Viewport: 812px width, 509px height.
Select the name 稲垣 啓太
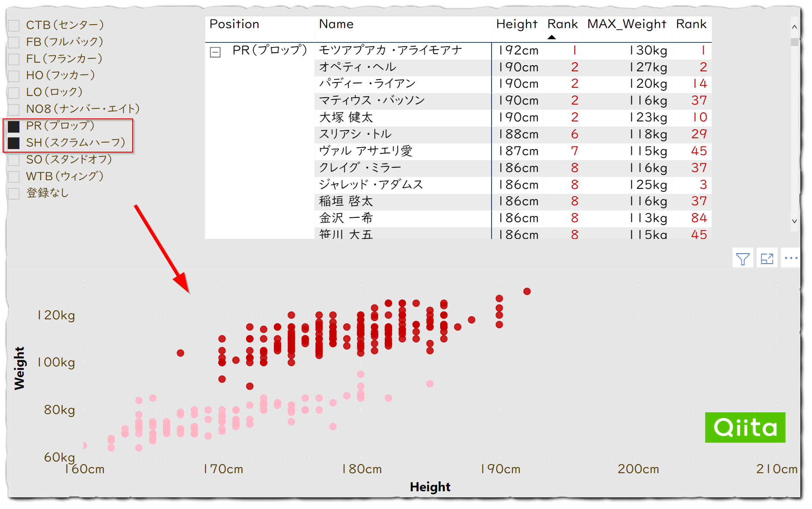pos(346,201)
